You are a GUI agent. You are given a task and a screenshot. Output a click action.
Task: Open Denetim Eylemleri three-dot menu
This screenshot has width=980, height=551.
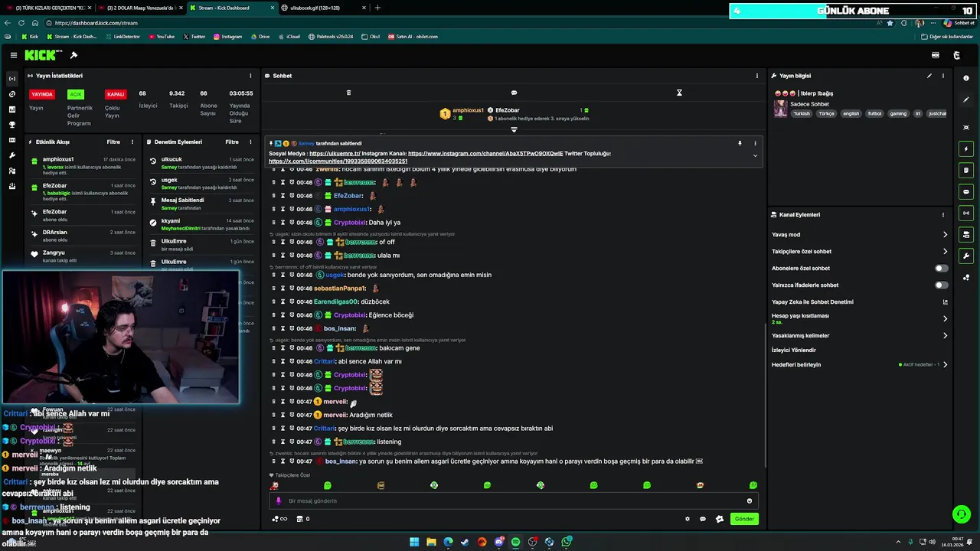[251, 142]
